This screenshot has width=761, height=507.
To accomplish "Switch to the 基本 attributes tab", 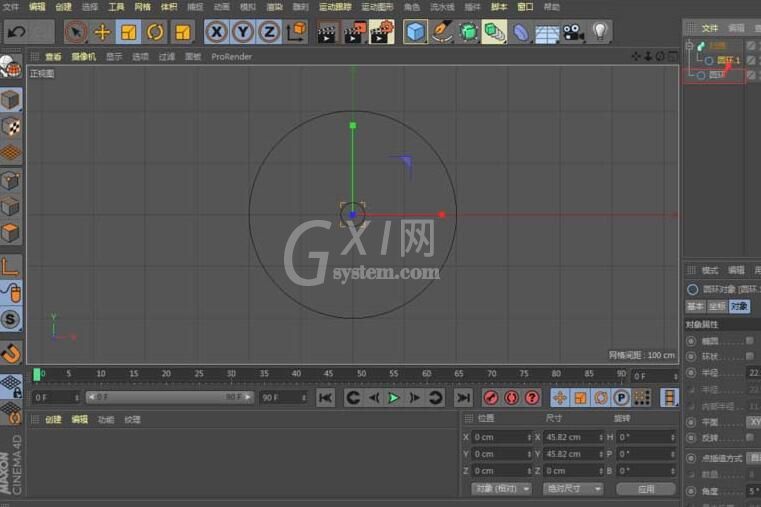I will pos(695,306).
